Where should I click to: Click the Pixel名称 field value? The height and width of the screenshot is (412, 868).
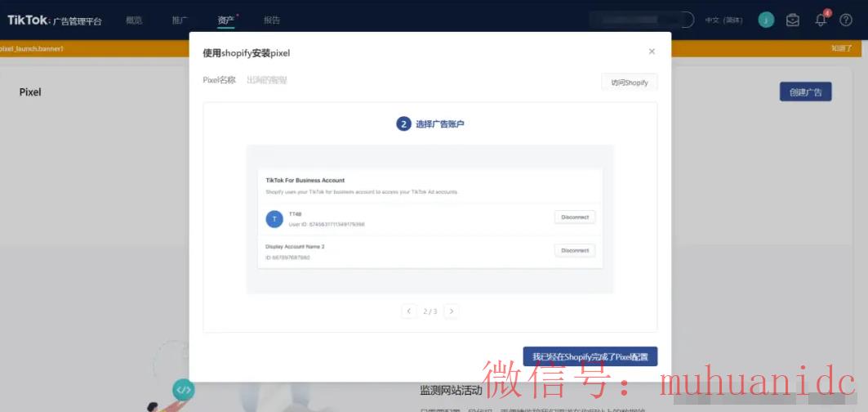click(267, 80)
